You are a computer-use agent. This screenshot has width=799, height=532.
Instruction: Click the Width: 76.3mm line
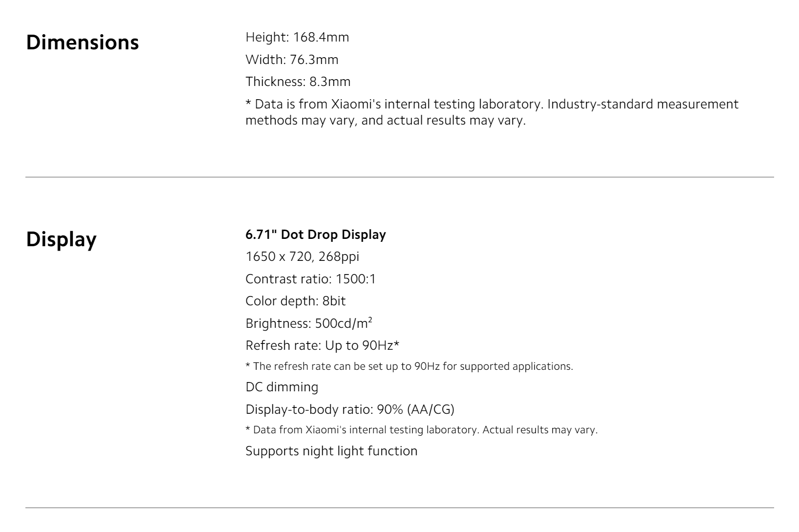tap(292, 60)
